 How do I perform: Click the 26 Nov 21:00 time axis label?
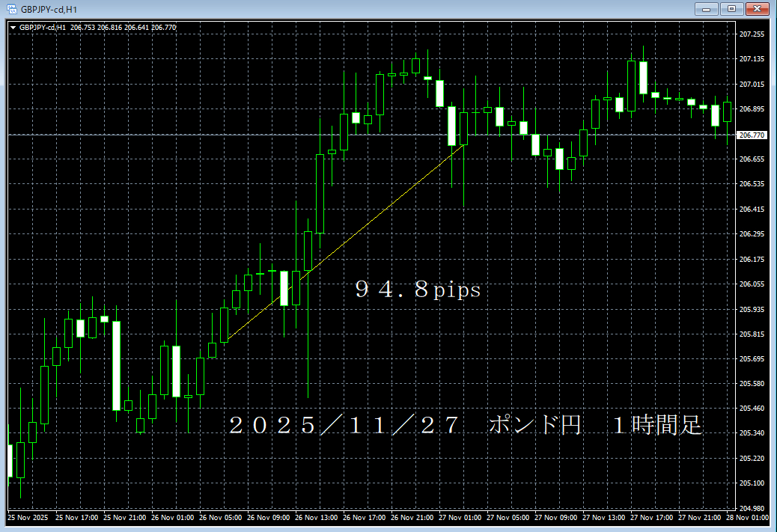pyautogui.click(x=412, y=518)
